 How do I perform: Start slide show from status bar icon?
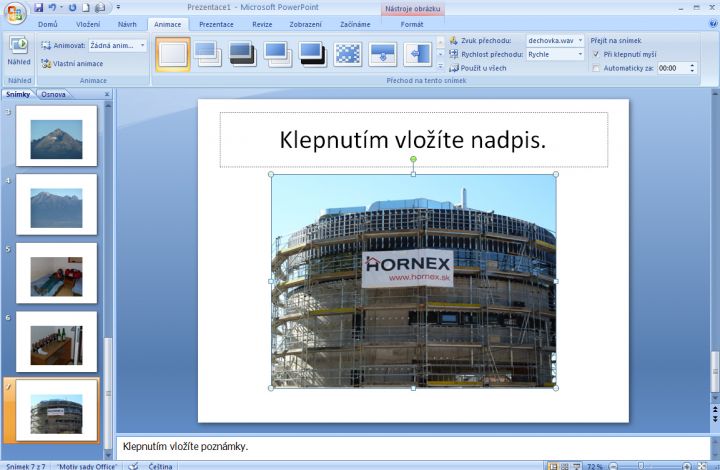click(577, 466)
